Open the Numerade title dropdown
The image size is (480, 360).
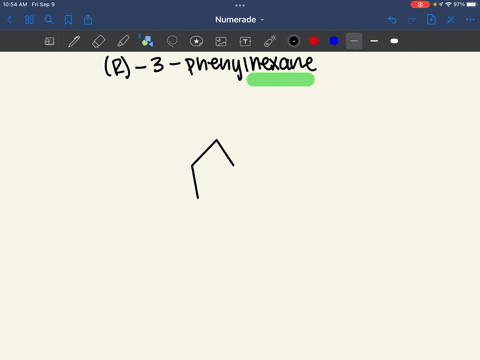pyautogui.click(x=239, y=20)
